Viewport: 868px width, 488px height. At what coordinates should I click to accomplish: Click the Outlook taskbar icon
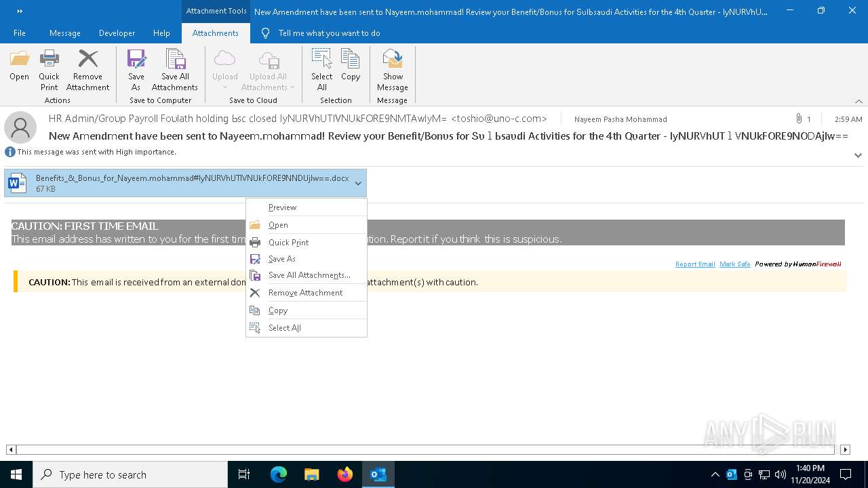point(378,474)
